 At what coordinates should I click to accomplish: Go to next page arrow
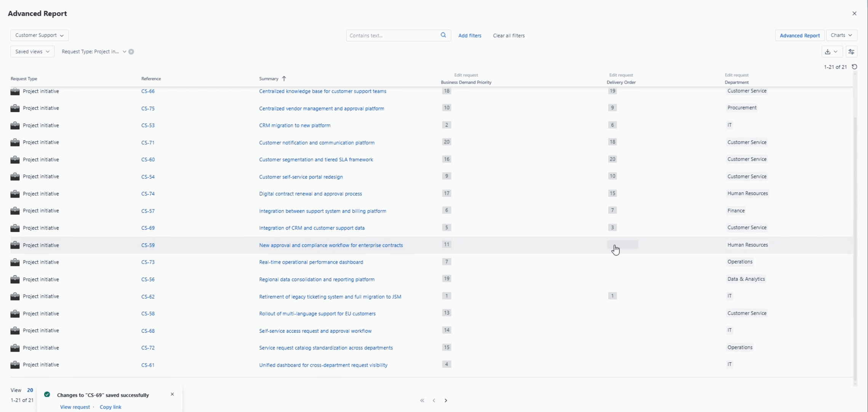pos(446,401)
